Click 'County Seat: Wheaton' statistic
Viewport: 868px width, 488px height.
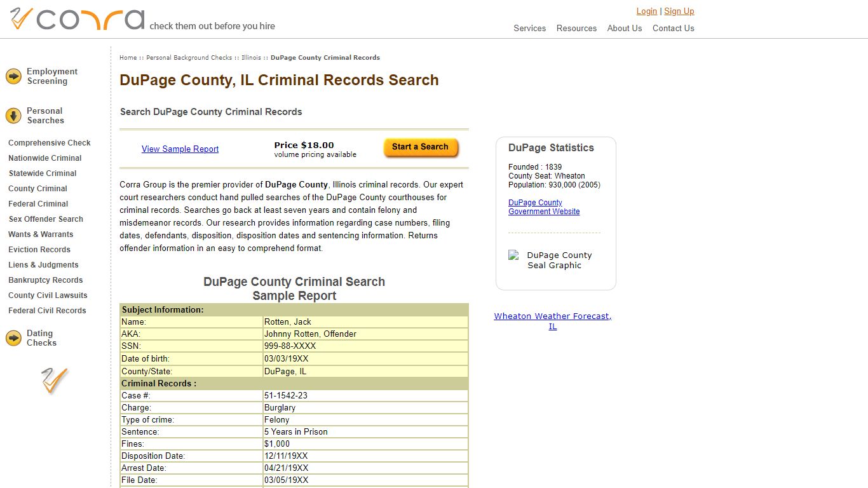546,176
